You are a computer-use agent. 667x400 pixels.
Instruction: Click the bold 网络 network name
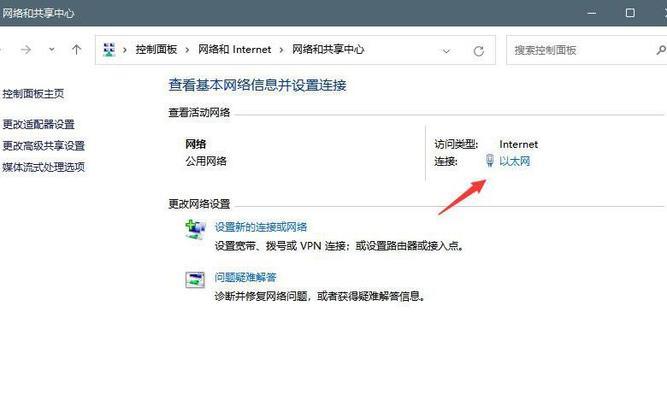pyautogui.click(x=196, y=144)
